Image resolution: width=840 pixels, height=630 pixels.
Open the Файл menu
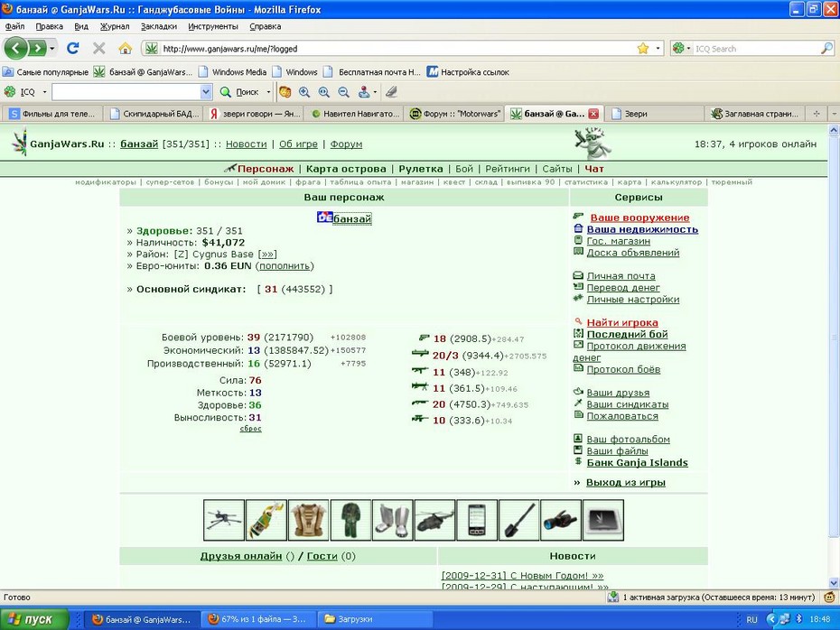14,26
